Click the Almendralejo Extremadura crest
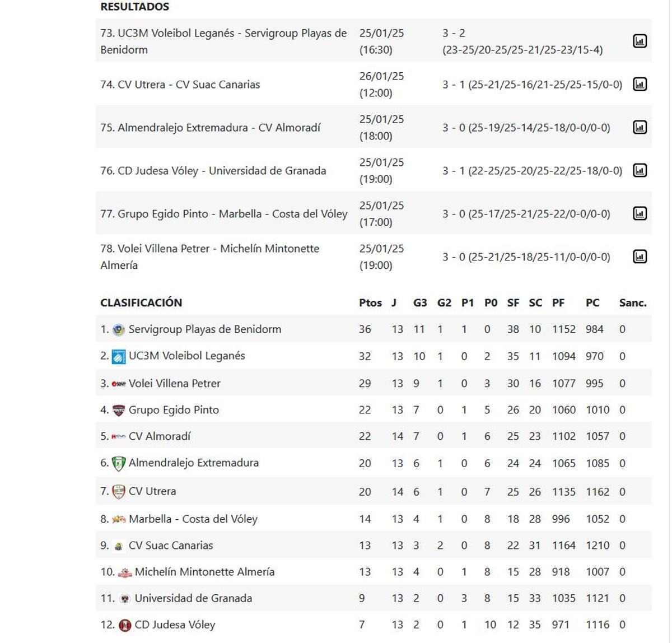The width and height of the screenshot is (672, 643). 119,463
